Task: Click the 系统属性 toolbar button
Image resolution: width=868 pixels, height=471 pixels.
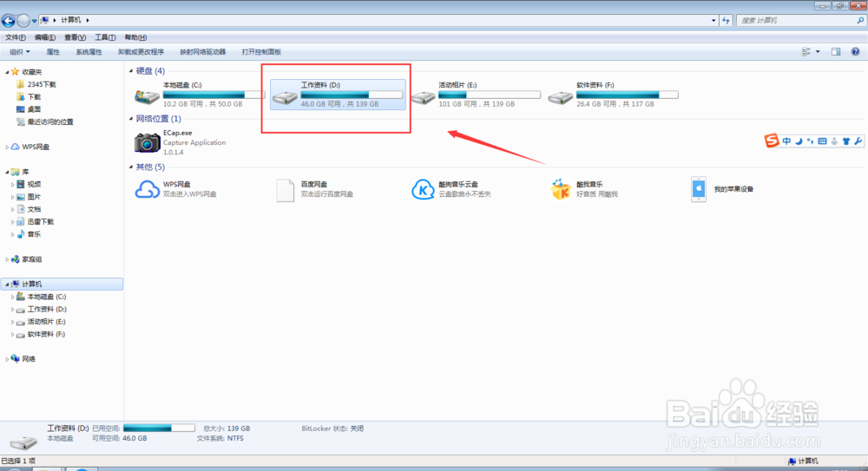Action: pos(89,52)
